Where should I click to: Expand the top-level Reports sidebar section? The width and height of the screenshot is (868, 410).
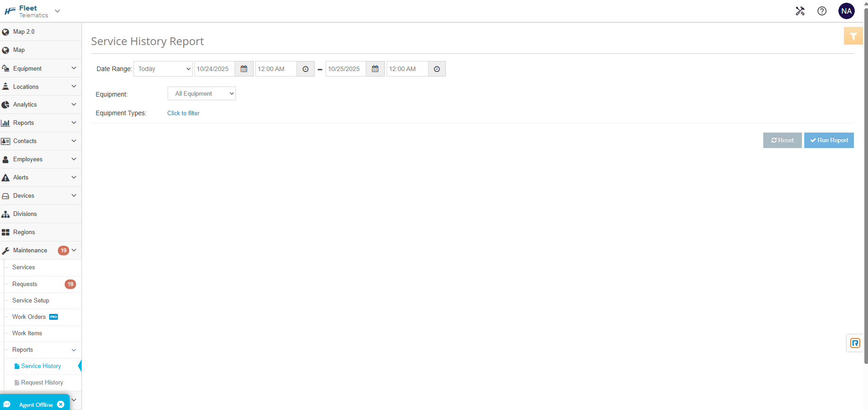(41, 123)
